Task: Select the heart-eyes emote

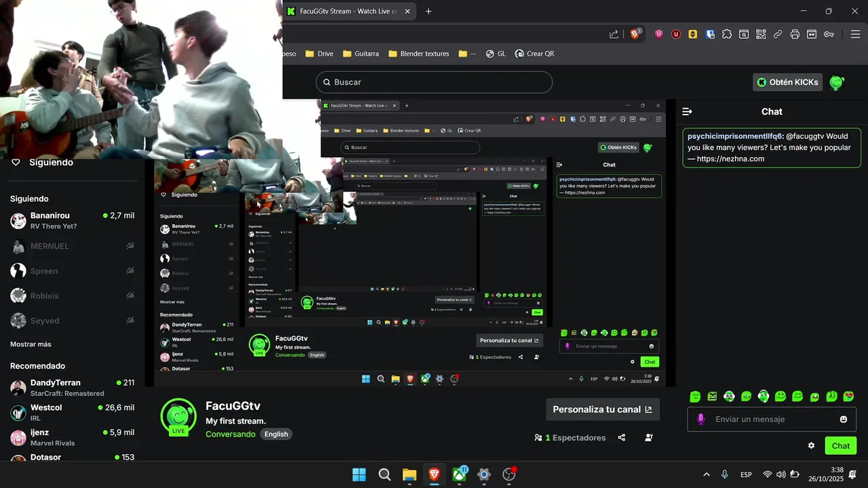Action: 848,396
